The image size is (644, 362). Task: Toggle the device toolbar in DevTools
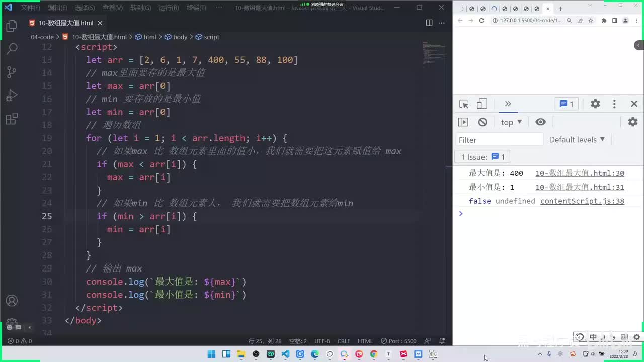click(482, 104)
